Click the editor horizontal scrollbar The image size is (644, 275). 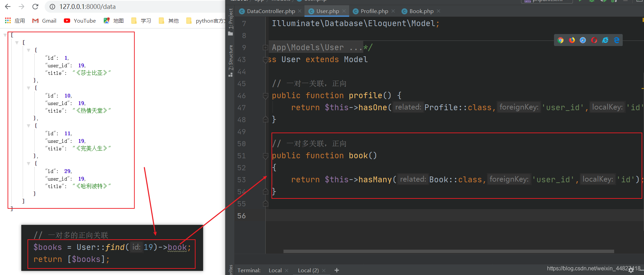(448, 251)
